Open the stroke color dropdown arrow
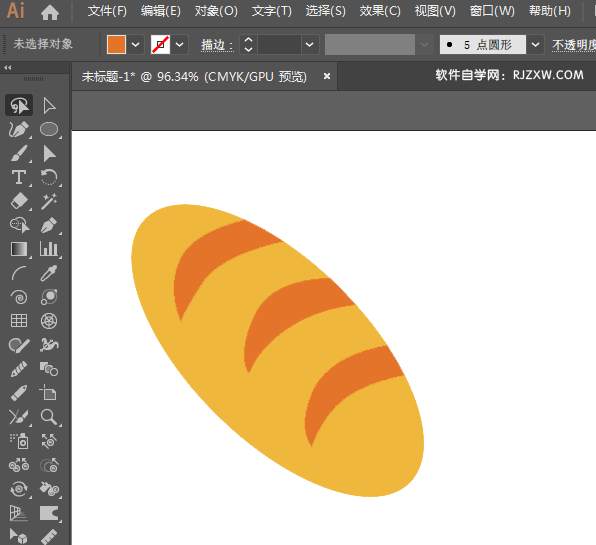 tap(179, 45)
